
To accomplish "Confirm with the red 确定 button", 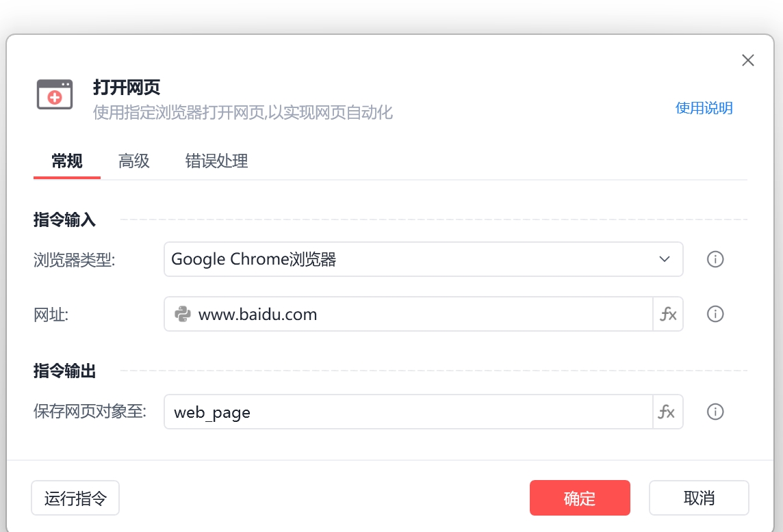I will coord(580,498).
